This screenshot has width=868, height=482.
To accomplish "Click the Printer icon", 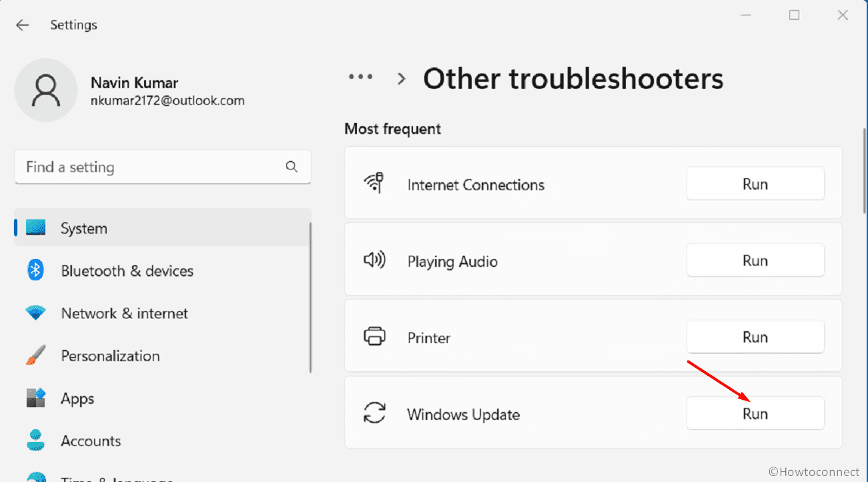I will pyautogui.click(x=374, y=336).
